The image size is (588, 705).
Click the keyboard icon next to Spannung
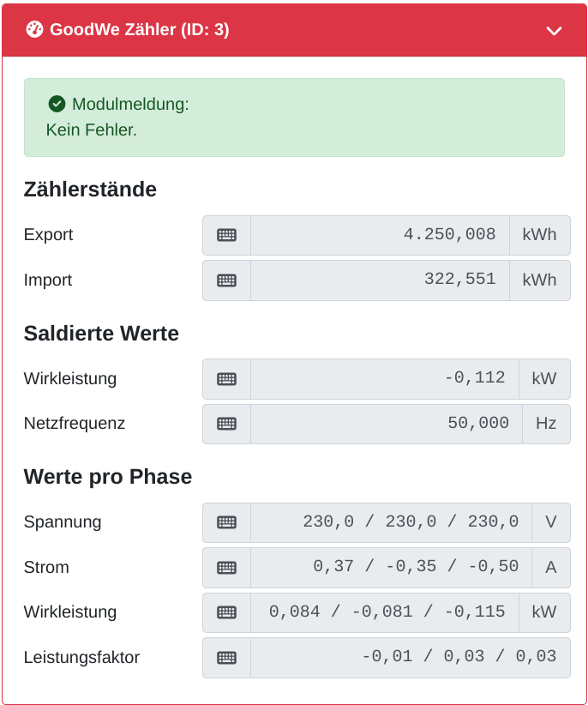[225, 522]
